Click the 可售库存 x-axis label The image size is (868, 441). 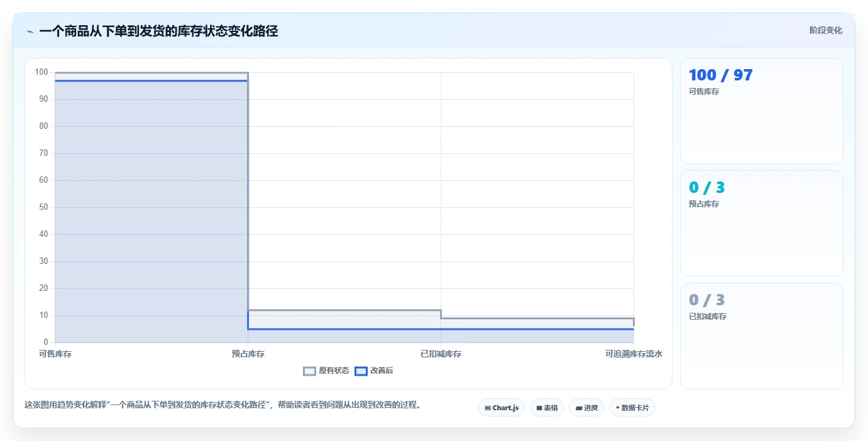55,354
